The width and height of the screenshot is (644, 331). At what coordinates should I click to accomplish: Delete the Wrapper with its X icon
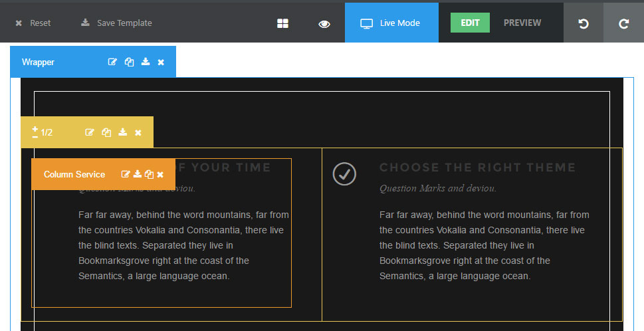tap(161, 62)
